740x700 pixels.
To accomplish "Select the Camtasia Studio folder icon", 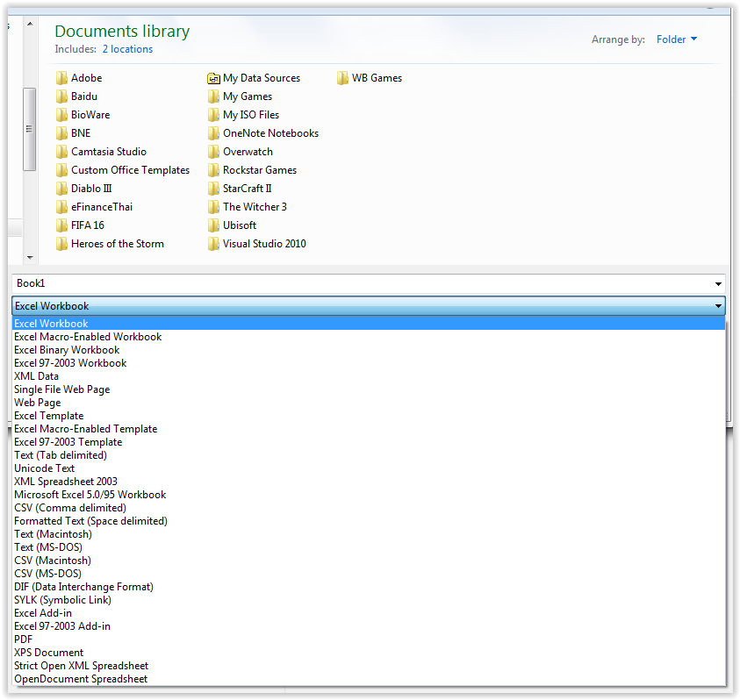I will click(61, 152).
